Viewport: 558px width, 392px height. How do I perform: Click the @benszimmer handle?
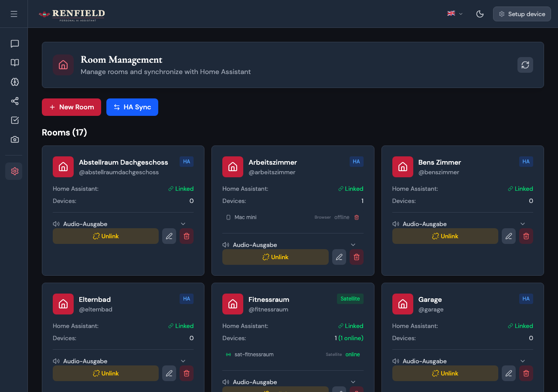(439, 172)
